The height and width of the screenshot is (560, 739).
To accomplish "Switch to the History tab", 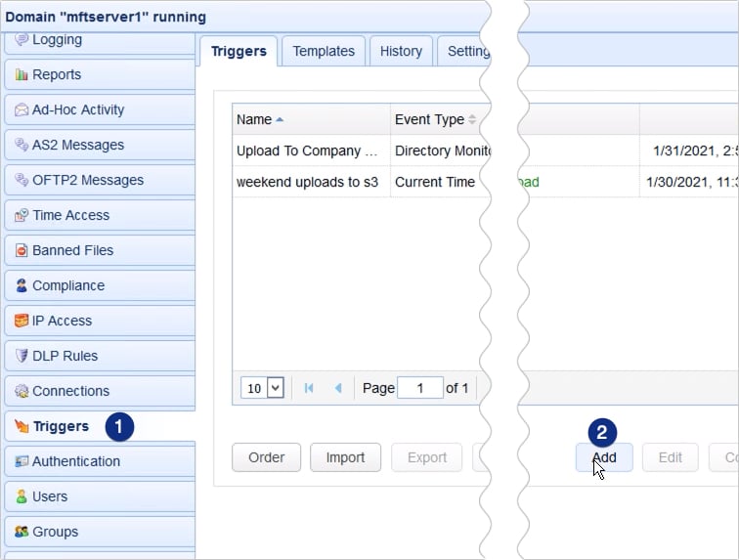I will coord(401,52).
